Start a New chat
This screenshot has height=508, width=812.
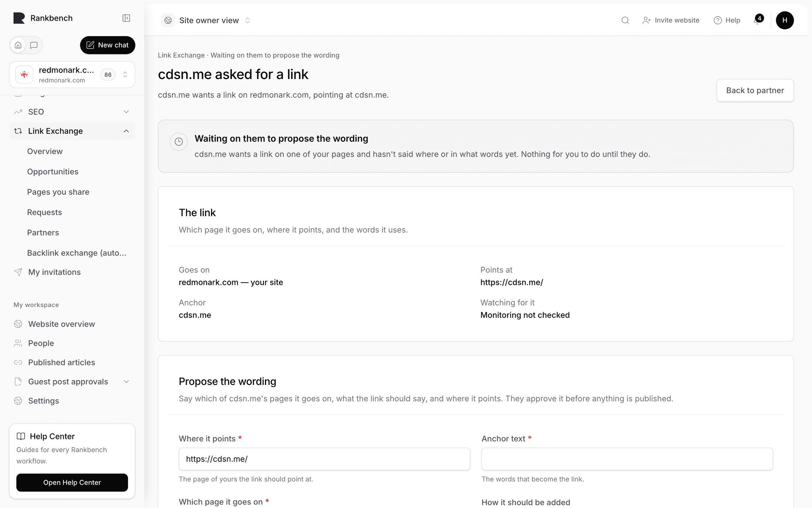107,45
